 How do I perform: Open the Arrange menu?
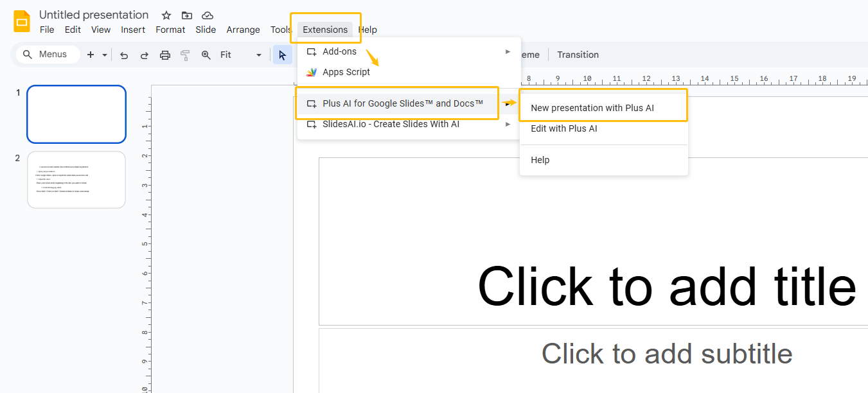pyautogui.click(x=243, y=30)
